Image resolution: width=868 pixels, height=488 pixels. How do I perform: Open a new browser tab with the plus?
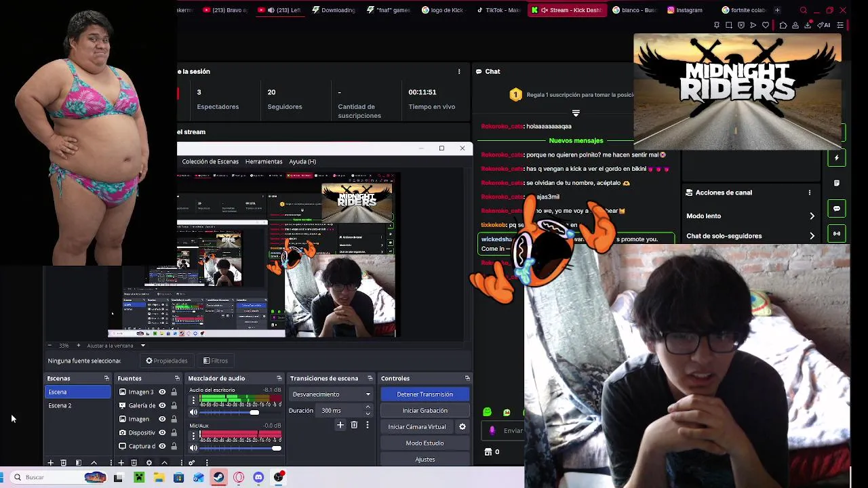777,10
